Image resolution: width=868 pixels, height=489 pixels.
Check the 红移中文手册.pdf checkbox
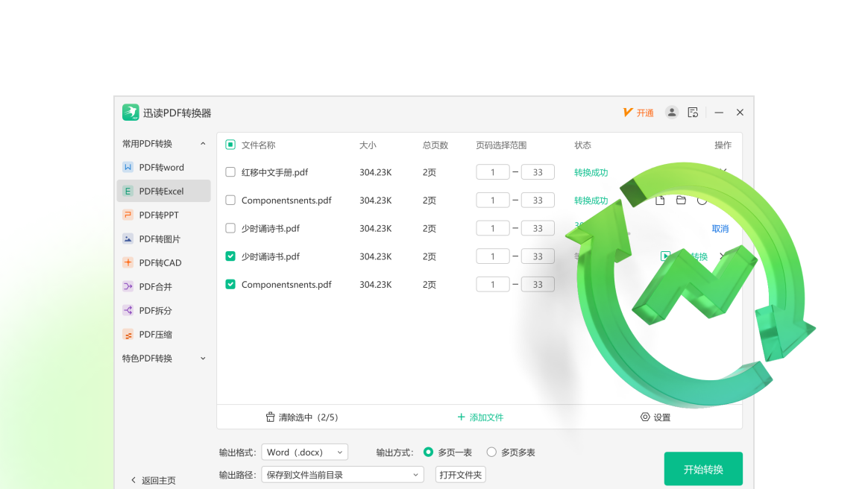point(230,172)
